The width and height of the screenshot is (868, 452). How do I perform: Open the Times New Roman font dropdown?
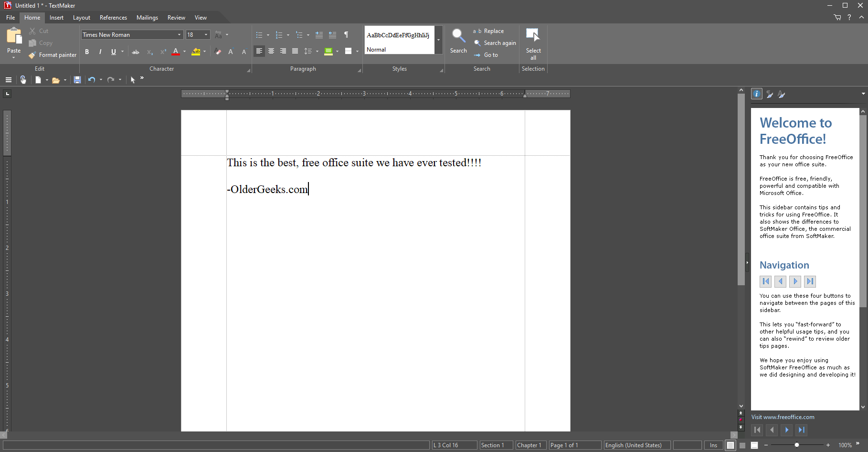click(180, 35)
